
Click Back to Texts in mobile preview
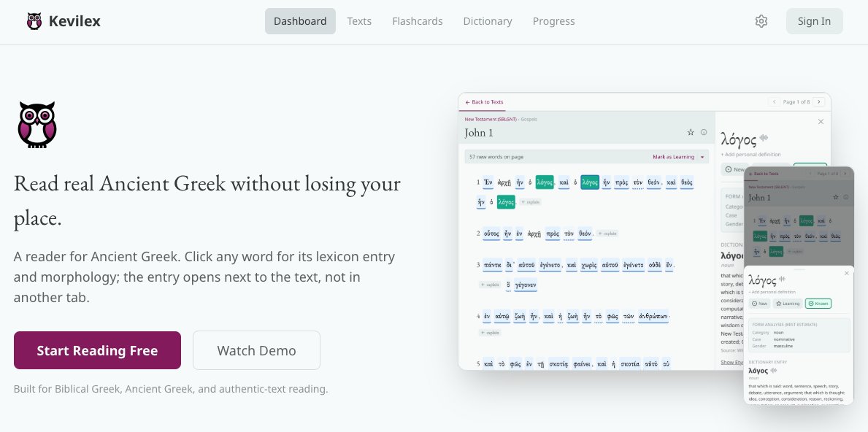click(x=764, y=174)
